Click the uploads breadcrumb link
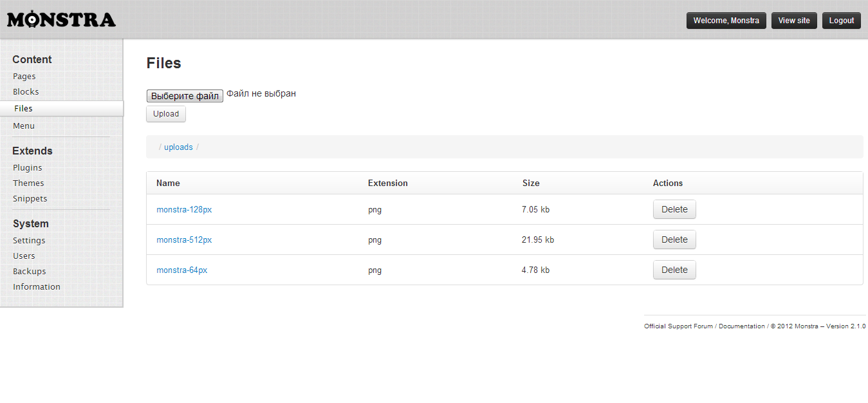868x403 pixels. 178,147
